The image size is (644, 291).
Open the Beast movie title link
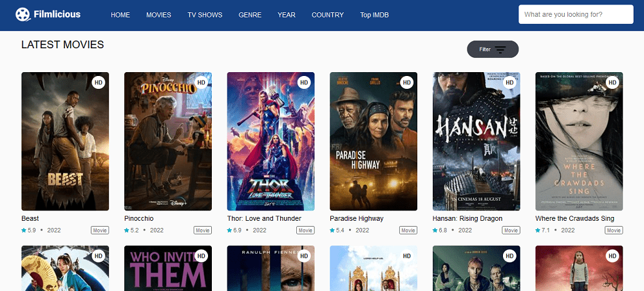(x=30, y=218)
